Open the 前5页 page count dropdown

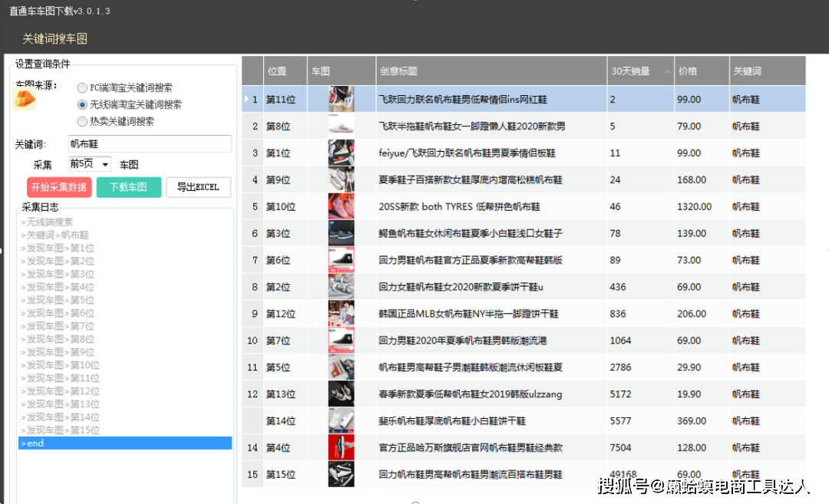tap(89, 164)
